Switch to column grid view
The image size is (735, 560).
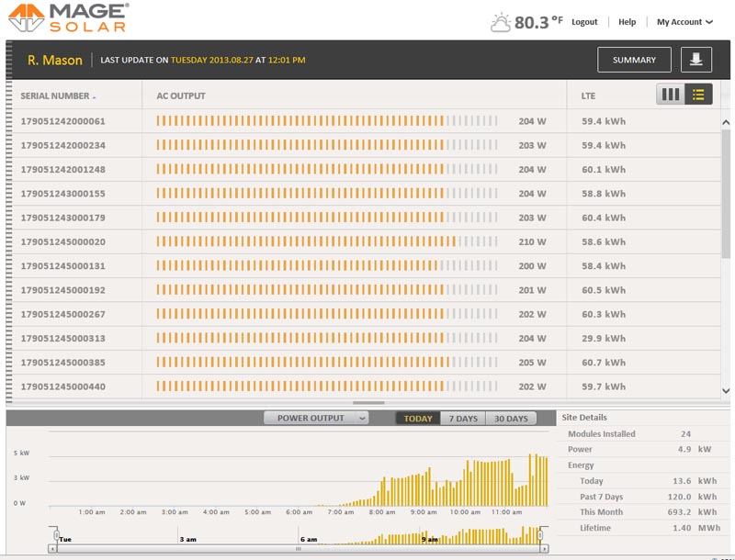click(x=671, y=95)
